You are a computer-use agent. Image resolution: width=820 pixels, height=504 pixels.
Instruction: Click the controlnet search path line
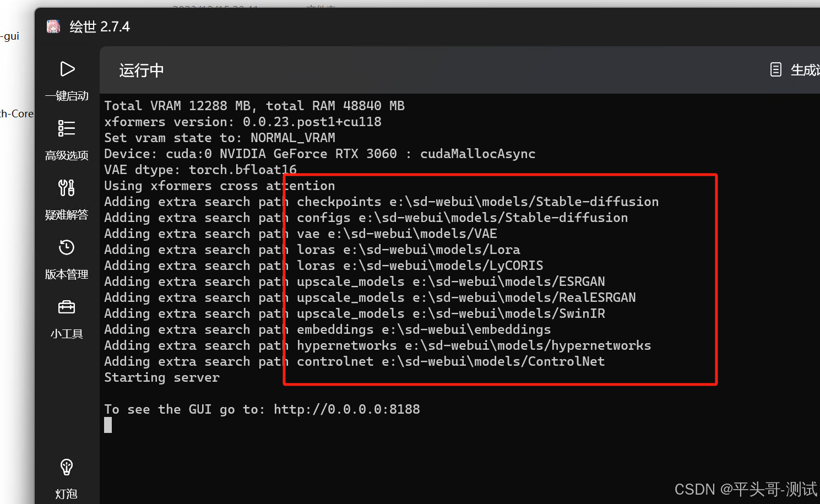click(355, 361)
